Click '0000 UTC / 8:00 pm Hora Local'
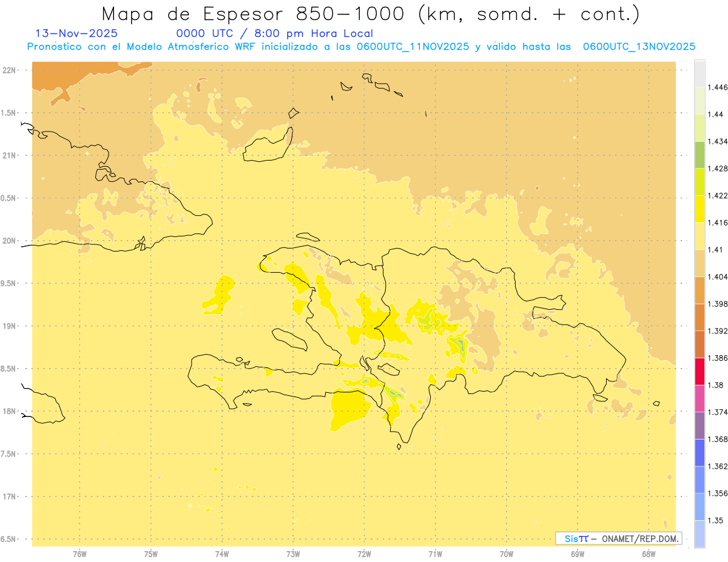Image resolution: width=728 pixels, height=562 pixels. coord(274,33)
